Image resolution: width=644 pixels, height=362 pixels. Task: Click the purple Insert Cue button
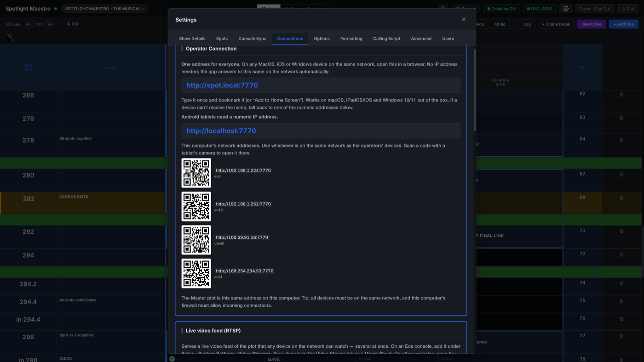(x=591, y=24)
